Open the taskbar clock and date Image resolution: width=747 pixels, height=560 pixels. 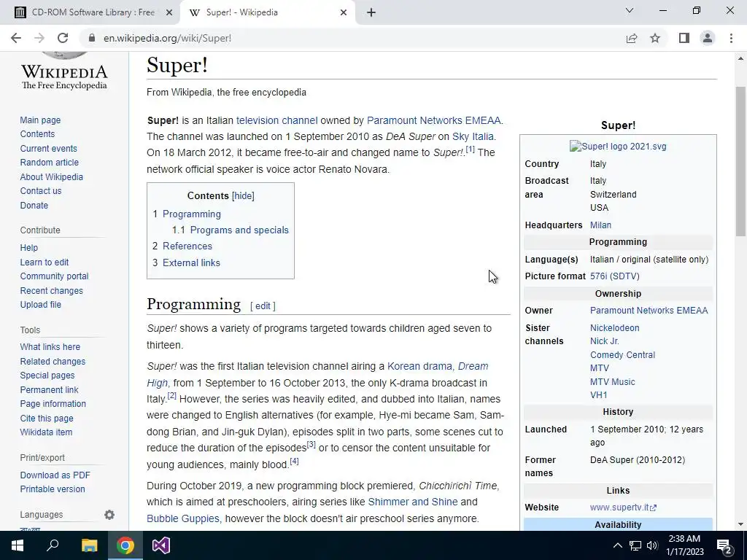coord(684,545)
